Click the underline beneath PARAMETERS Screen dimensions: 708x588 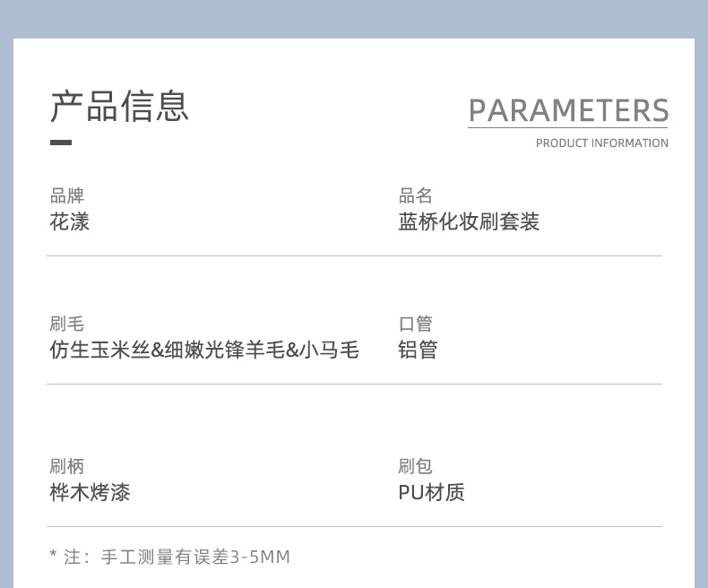(x=567, y=128)
